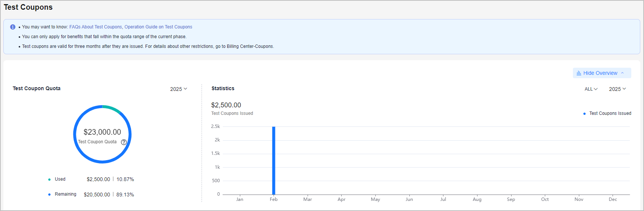Open the ALL filter dropdown in Statistics
The image size is (644, 211).
click(x=591, y=89)
